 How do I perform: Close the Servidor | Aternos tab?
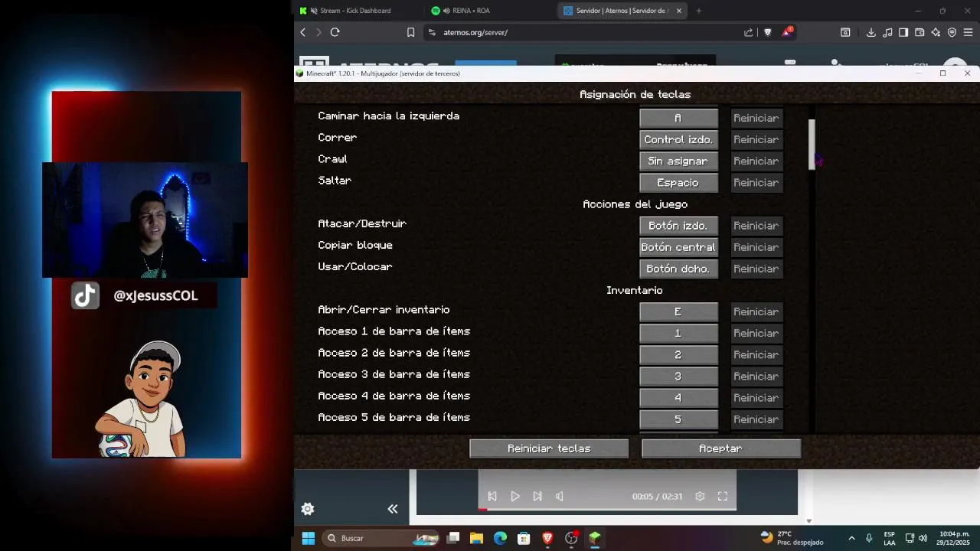pos(678,11)
